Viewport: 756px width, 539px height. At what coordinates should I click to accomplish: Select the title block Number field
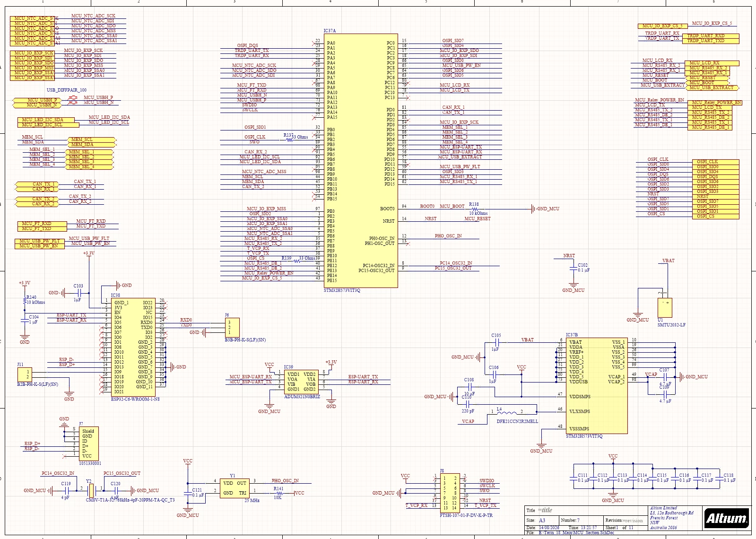tap(580, 520)
